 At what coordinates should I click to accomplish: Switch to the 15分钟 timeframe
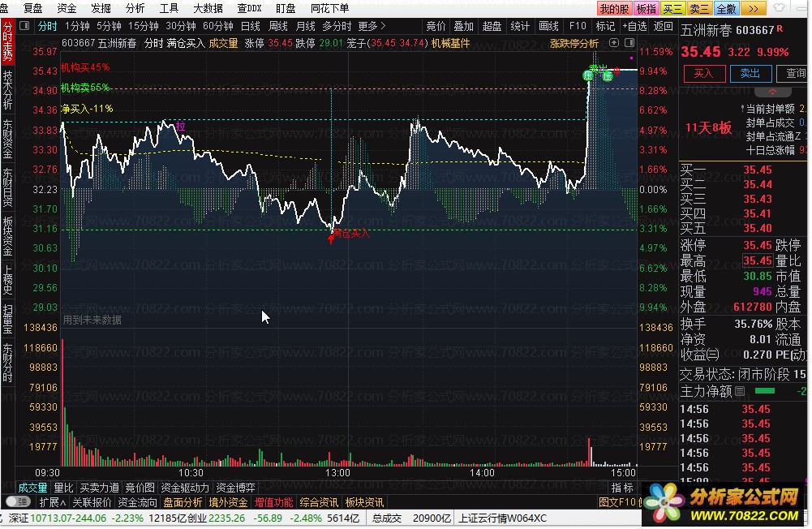143,26
